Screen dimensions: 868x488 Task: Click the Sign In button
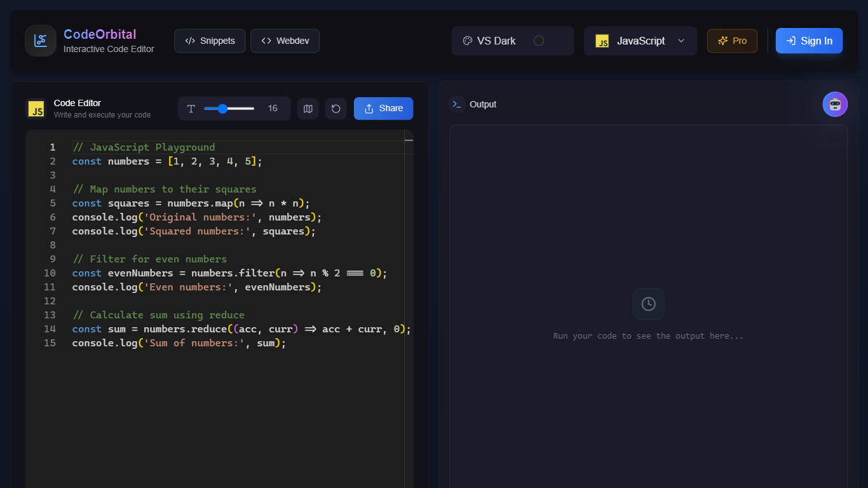coord(809,41)
